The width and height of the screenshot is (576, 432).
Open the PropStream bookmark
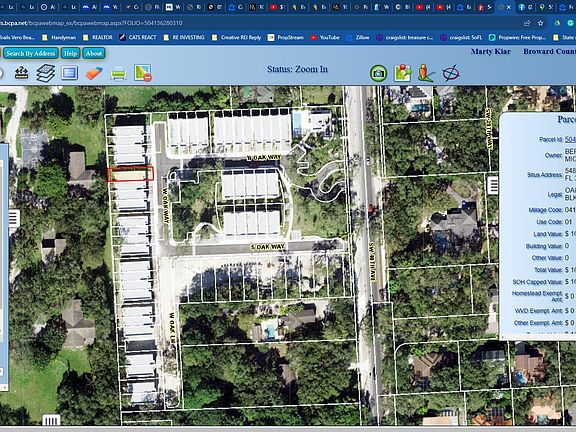pyautogui.click(x=286, y=37)
